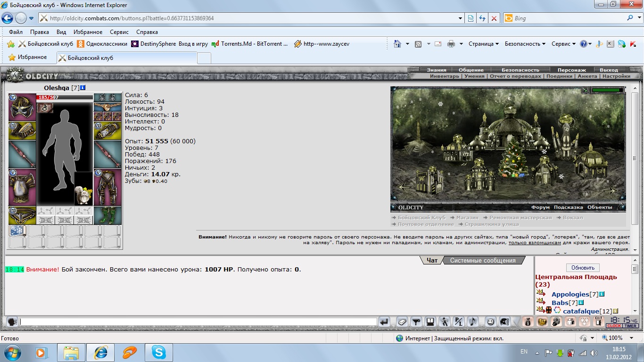
Task: Open Skype from the taskbar
Action: pos(158,353)
